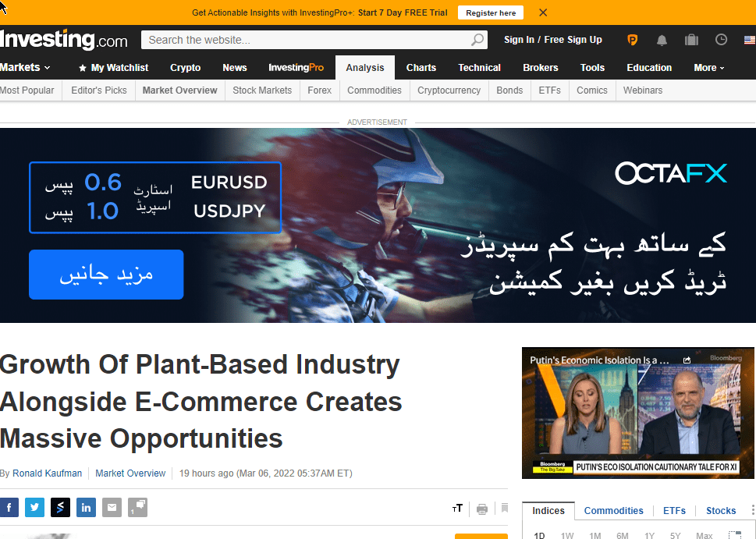Open the portfolio briefcase icon

tap(691, 40)
